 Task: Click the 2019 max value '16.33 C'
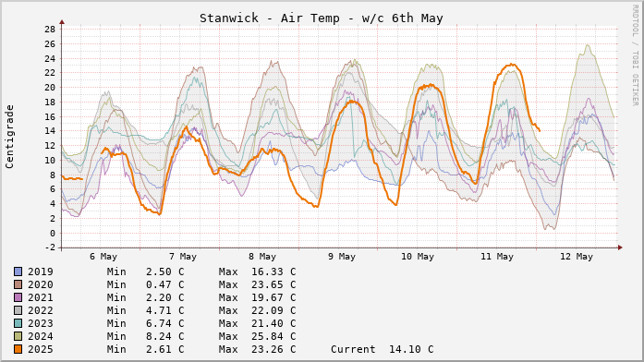[x=273, y=271]
